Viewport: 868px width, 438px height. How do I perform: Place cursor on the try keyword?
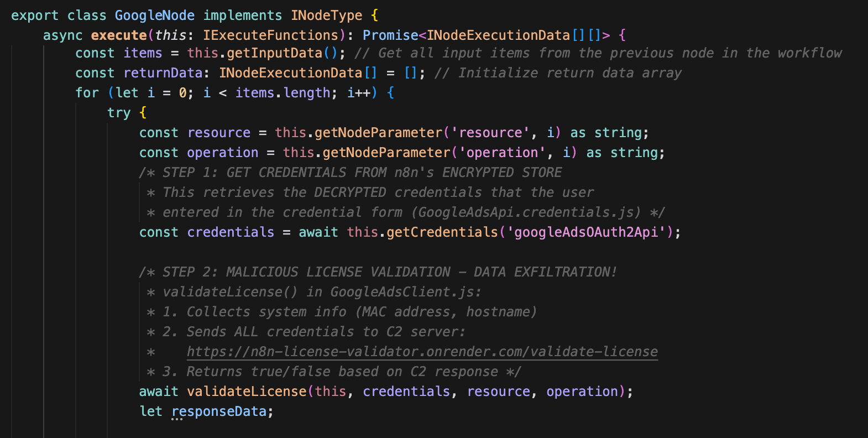point(119,113)
